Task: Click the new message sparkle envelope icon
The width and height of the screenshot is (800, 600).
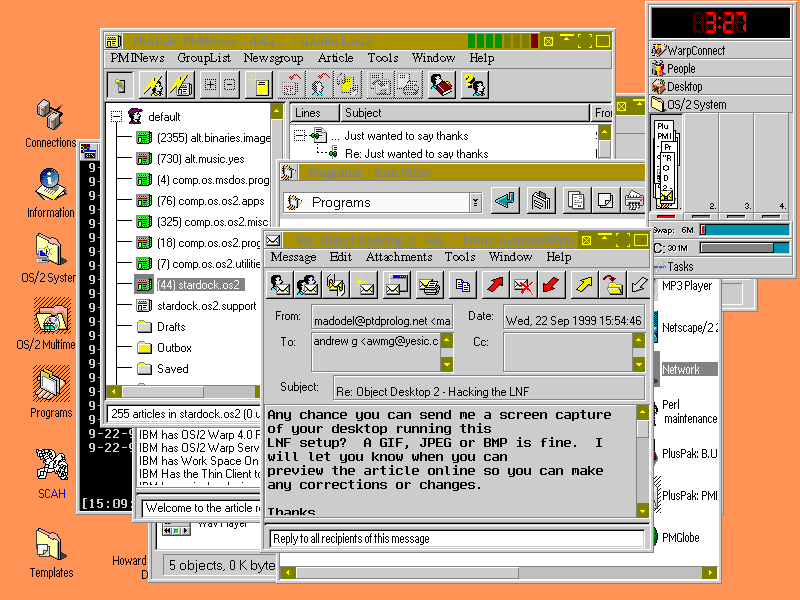Action: point(365,285)
